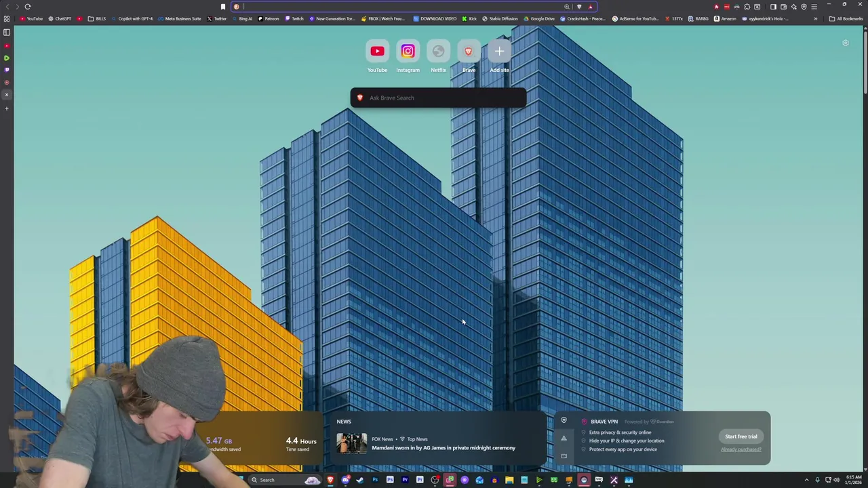Open the Kick bookmark
This screenshot has width=868, height=488.
469,19
